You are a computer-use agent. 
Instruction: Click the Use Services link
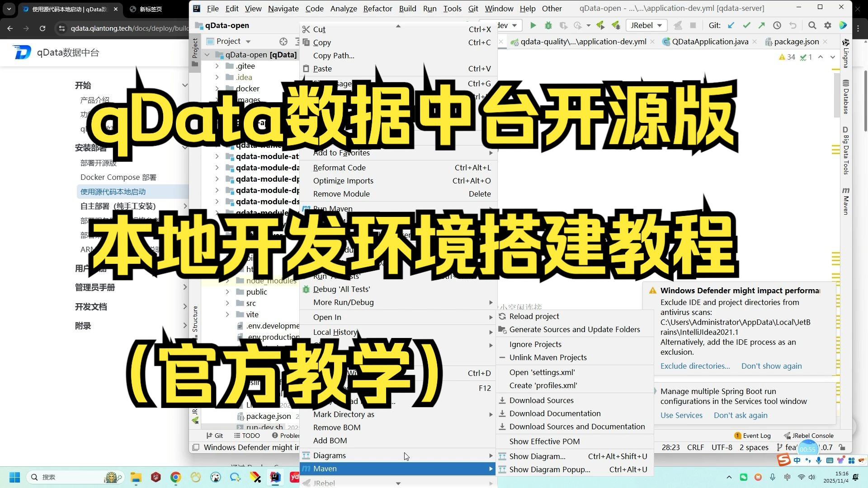point(681,415)
